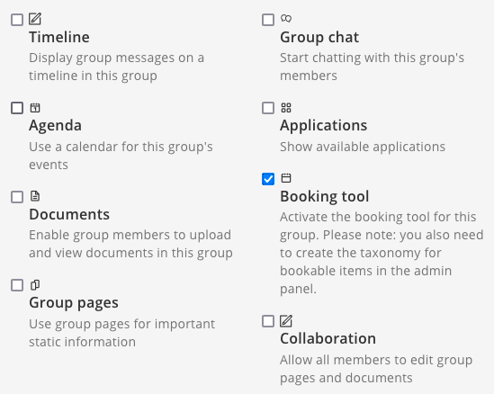The height and width of the screenshot is (394, 494).
Task: Click the Collaboration label
Action: (x=328, y=339)
